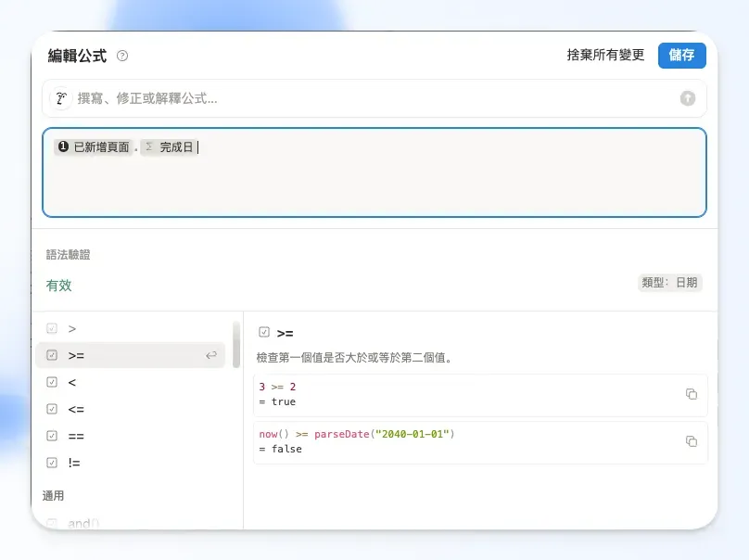Click the sigma icon in the 完成日 token
The image size is (749, 560).
coord(149,146)
